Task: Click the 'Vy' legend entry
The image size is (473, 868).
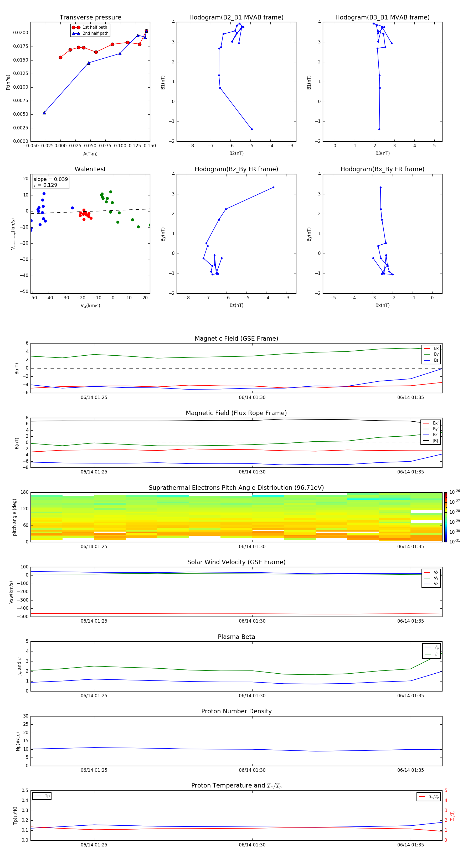Action: click(431, 578)
